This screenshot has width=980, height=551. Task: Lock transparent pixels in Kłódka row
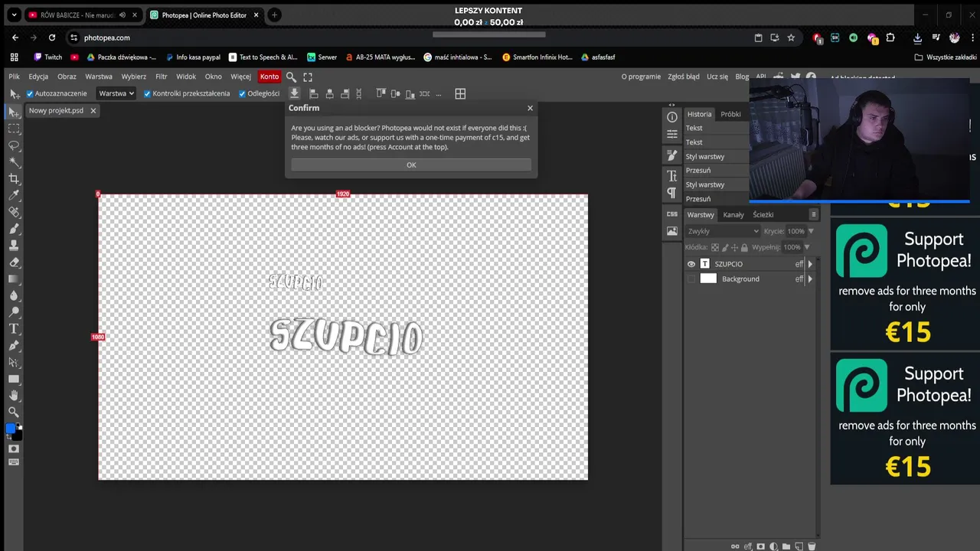pos(715,247)
